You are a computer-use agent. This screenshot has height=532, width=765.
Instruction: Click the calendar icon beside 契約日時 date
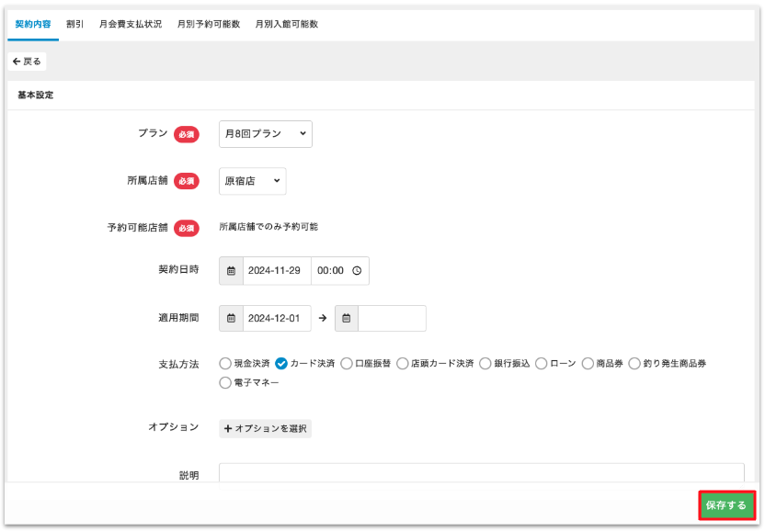(x=232, y=271)
